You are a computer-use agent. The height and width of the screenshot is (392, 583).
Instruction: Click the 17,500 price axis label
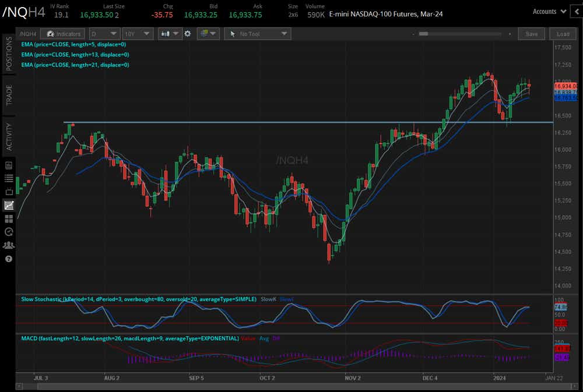[563, 48]
